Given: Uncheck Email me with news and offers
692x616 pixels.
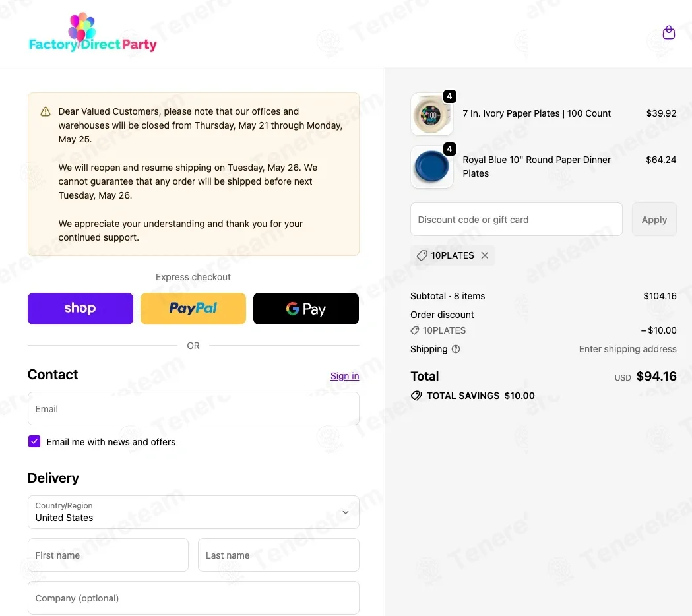Looking at the screenshot, I should (34, 441).
